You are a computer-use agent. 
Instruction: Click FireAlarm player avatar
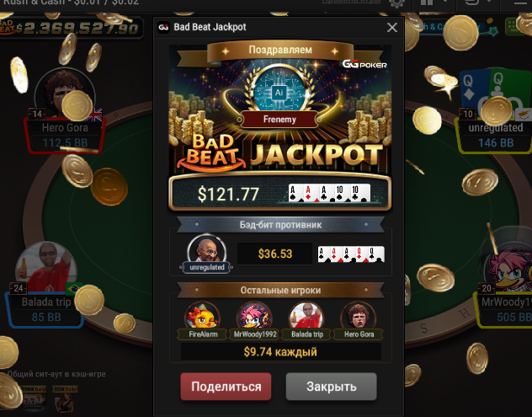tap(203, 316)
